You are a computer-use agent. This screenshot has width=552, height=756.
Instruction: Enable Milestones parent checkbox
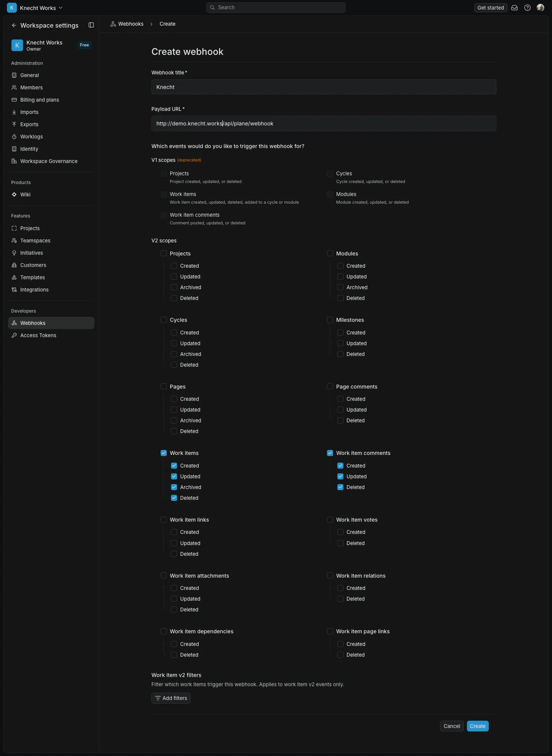click(x=330, y=320)
